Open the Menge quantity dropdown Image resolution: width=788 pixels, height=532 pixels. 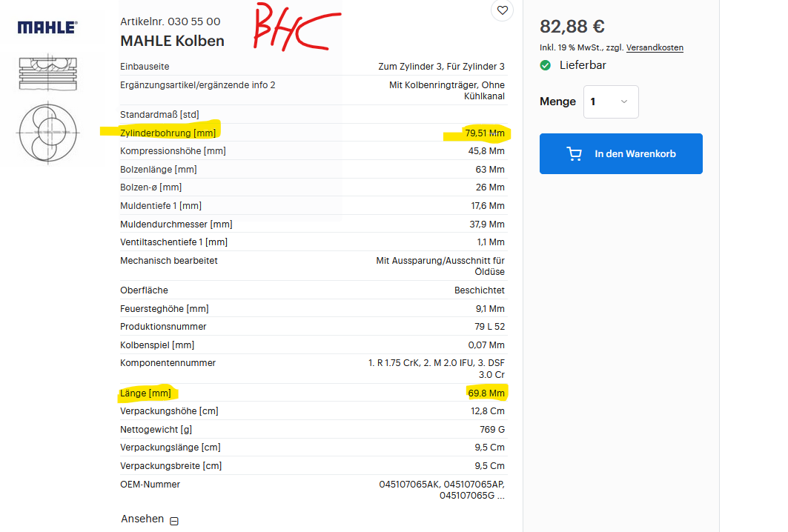coord(611,102)
